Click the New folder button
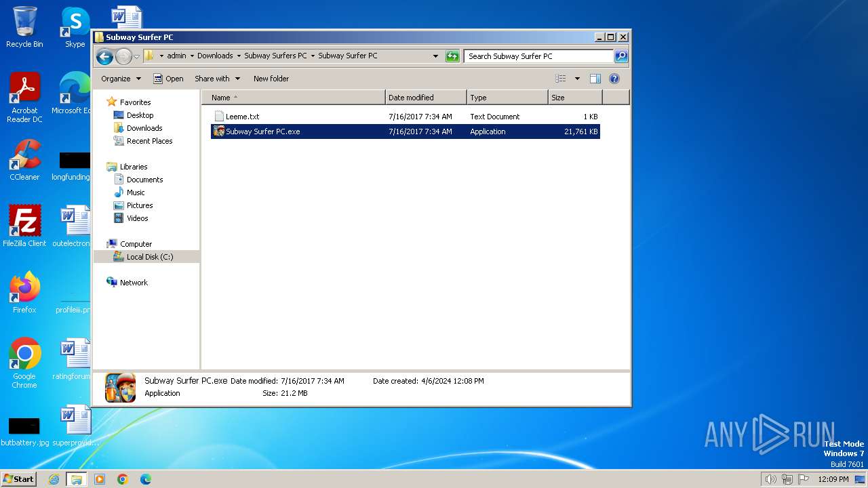The height and width of the screenshot is (488, 868). (x=271, y=79)
